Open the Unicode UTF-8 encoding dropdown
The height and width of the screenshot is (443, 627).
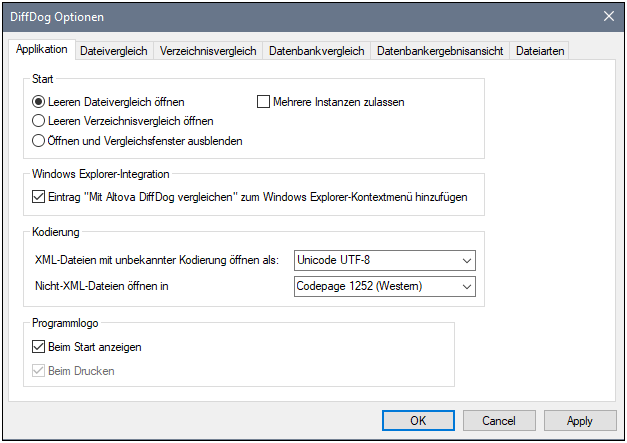pyautogui.click(x=385, y=260)
